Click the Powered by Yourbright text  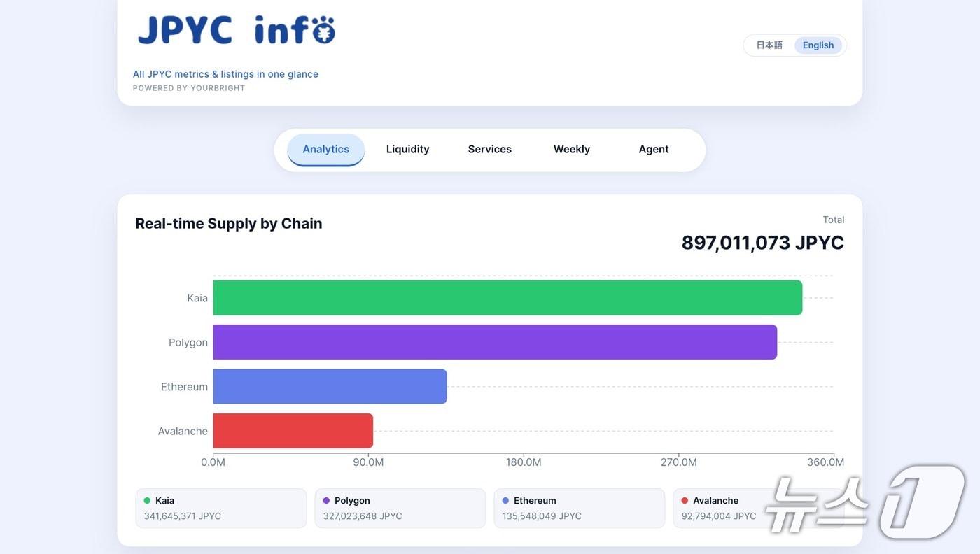(x=189, y=88)
